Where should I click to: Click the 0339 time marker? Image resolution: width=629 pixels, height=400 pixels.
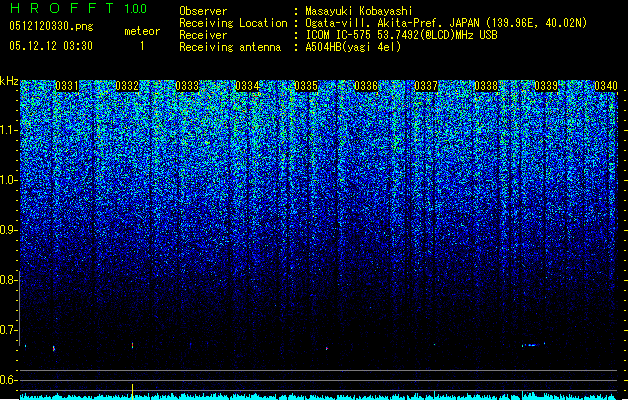(546, 86)
